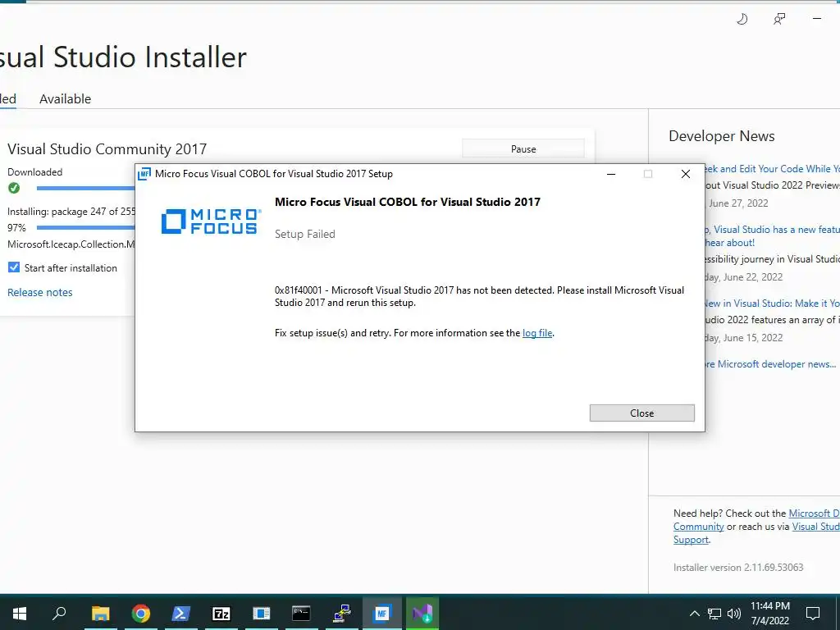Open the New in Visual Studio news link
Image resolution: width=840 pixels, height=630 pixels.
point(770,304)
